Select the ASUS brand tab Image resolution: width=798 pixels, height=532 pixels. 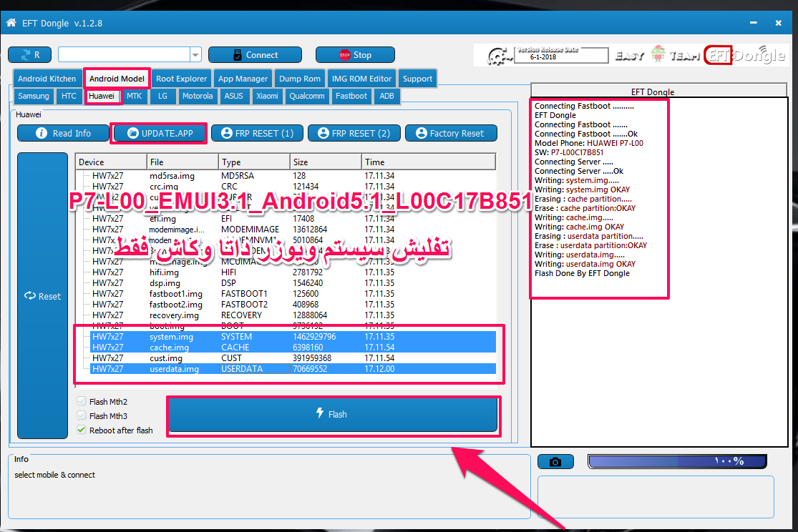233,96
